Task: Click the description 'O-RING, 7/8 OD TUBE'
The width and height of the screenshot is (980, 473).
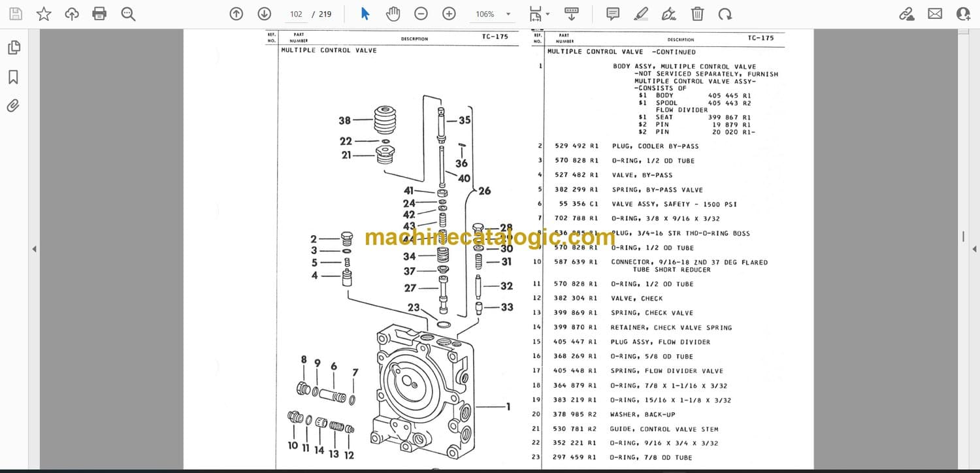Action: (x=651, y=457)
